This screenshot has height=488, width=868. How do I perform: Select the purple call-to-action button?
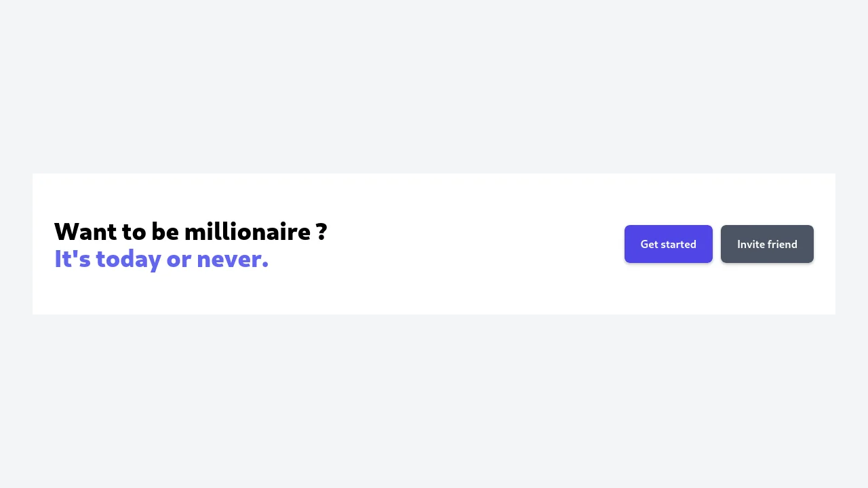tap(668, 244)
